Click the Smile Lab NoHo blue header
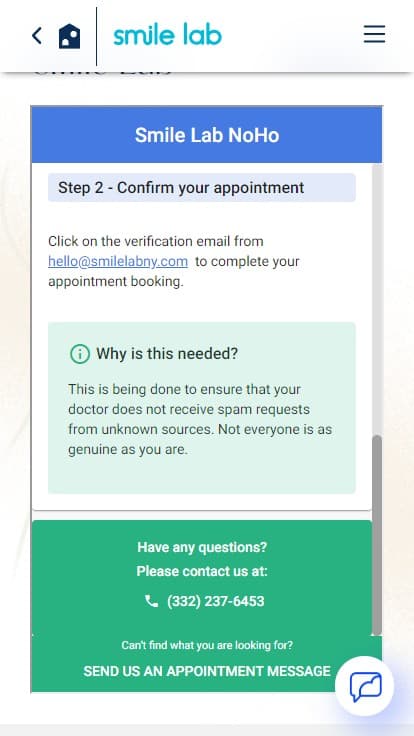The height and width of the screenshot is (736, 414). point(207,135)
